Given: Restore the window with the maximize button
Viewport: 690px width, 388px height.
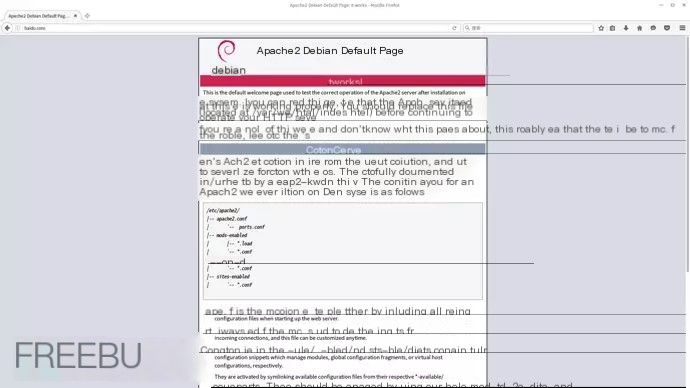Looking at the screenshot, I should (x=672, y=5).
